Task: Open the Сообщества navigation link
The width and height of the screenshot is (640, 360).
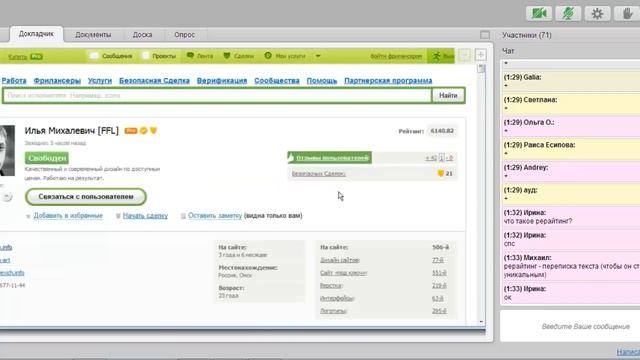Action: (x=277, y=80)
